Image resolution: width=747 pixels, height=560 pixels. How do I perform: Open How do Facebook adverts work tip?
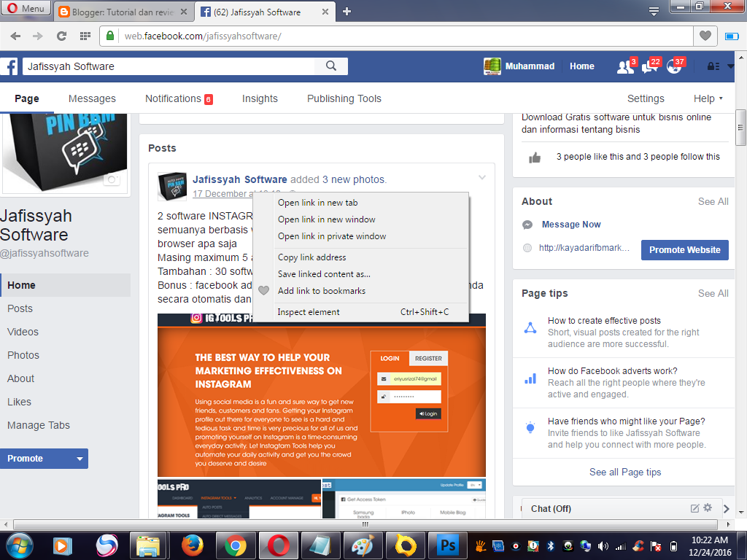(612, 371)
